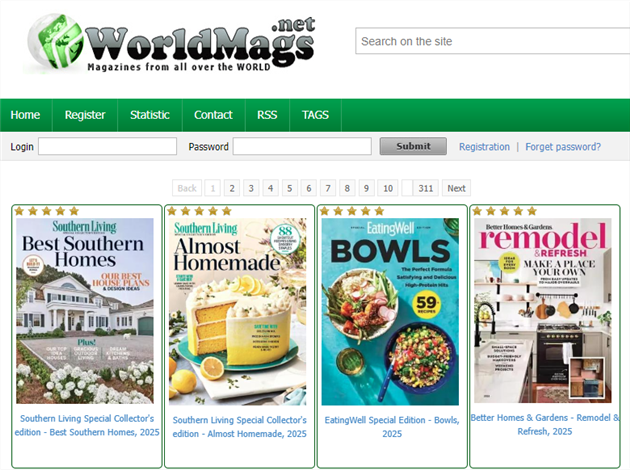Submit the login form
This screenshot has height=470, width=630.
[x=413, y=146]
